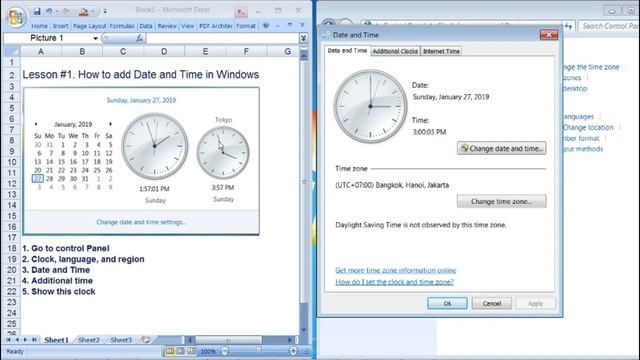Screen dimensions: 640x360
Task: Click cell text '5. Show this clock'
Action: (58, 291)
